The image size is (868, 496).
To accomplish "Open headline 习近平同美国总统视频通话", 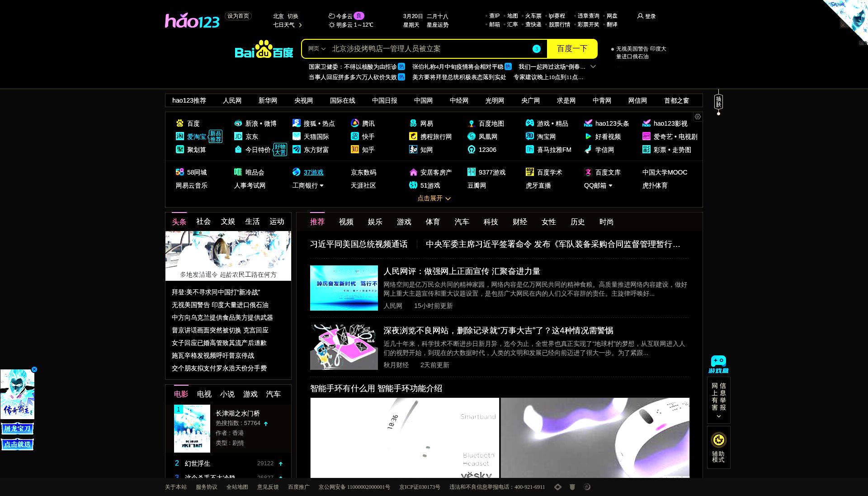I will 359,244.
